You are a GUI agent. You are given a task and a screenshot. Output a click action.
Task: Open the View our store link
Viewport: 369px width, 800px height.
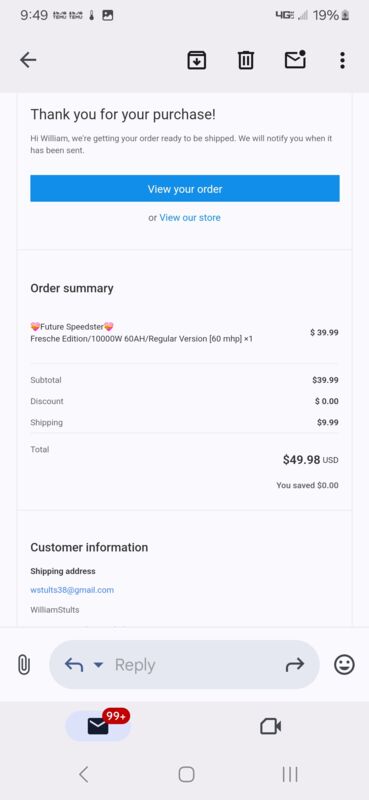pyautogui.click(x=190, y=217)
